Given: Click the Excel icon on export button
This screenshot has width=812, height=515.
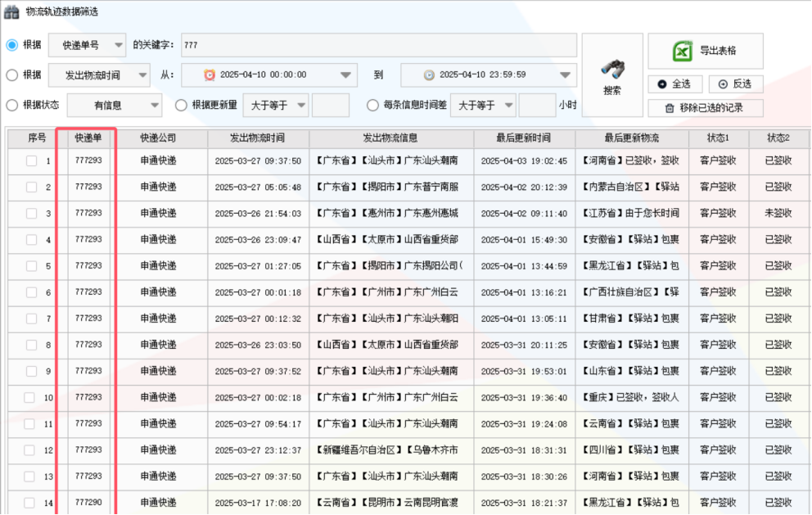Looking at the screenshot, I should click(682, 51).
